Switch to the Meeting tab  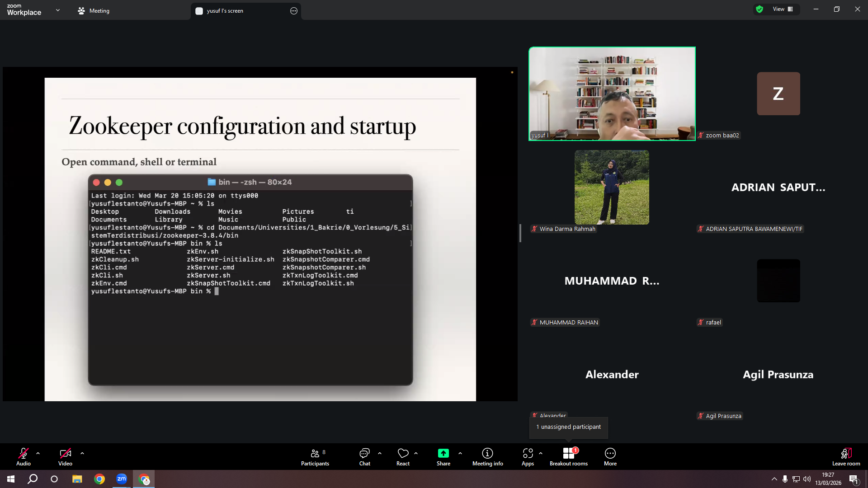click(94, 11)
